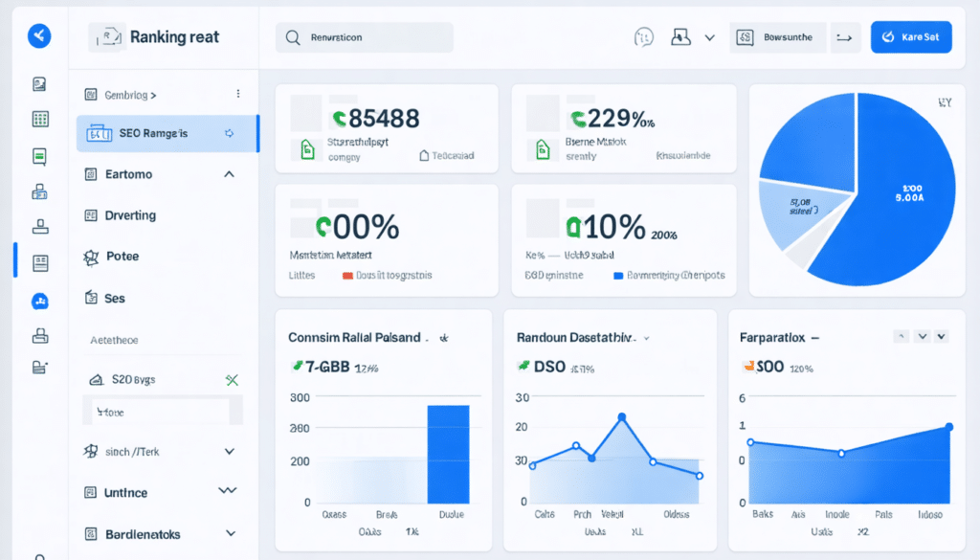Open the three-dot menu beside Gembriog
Image resolution: width=980 pixels, height=560 pixels.
(x=238, y=94)
